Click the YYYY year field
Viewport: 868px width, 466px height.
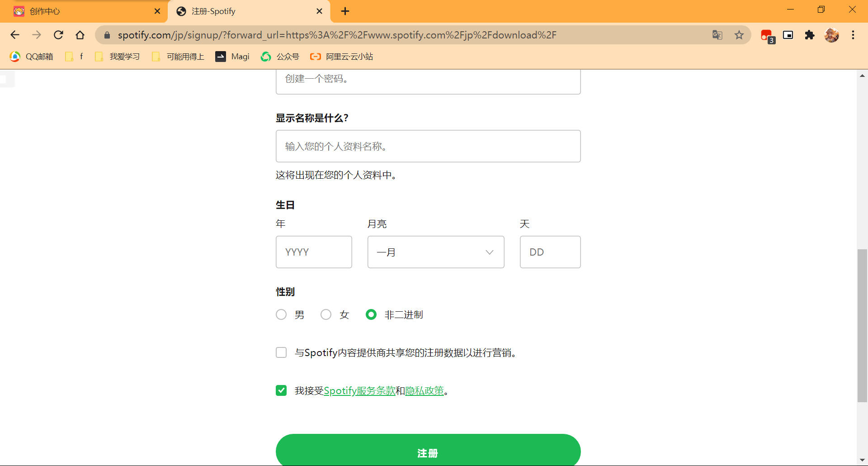point(314,252)
